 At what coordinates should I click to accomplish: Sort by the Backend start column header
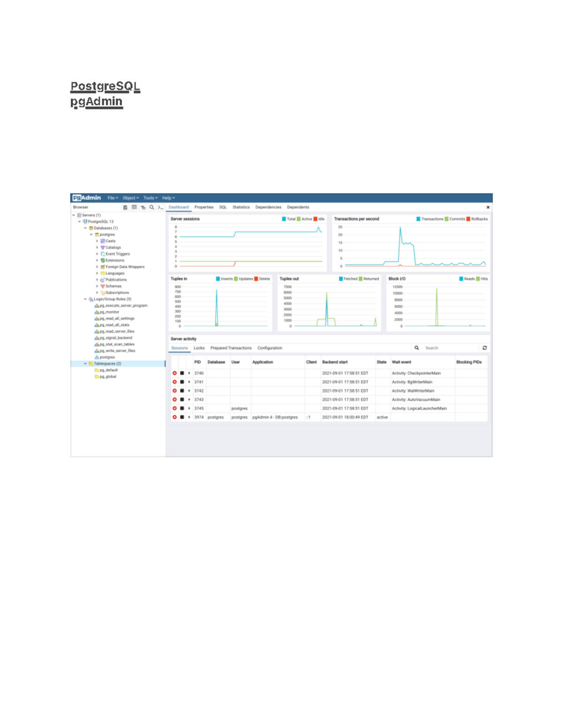coord(335,362)
